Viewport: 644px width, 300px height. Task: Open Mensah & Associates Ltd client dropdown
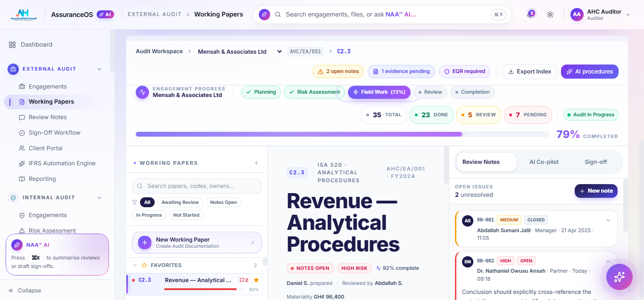click(239, 52)
